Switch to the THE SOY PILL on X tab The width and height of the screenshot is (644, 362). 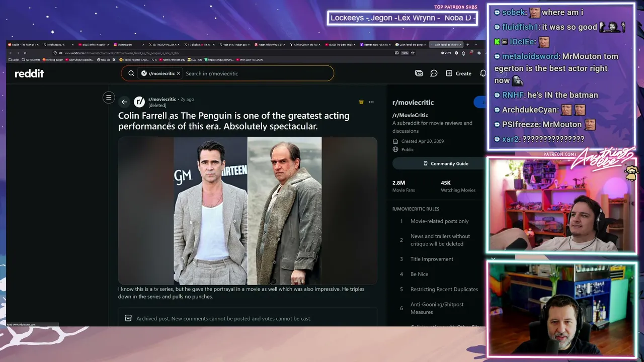[163, 45]
